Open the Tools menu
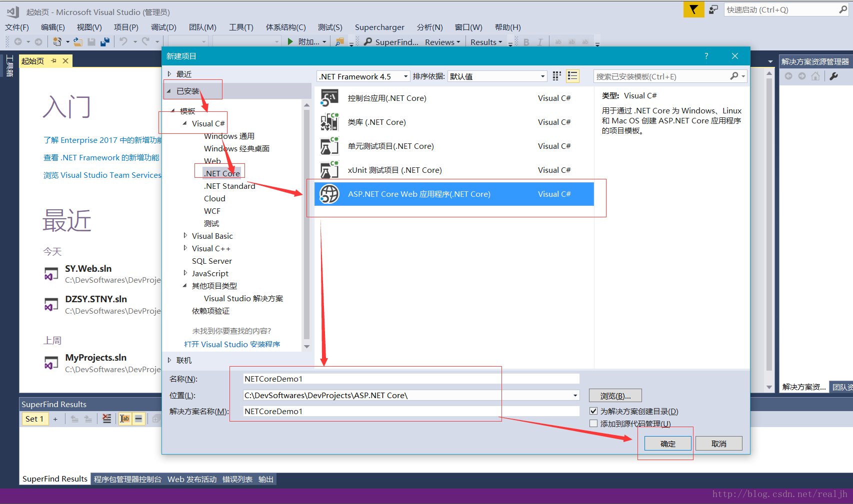The width and height of the screenshot is (853, 504). (241, 27)
